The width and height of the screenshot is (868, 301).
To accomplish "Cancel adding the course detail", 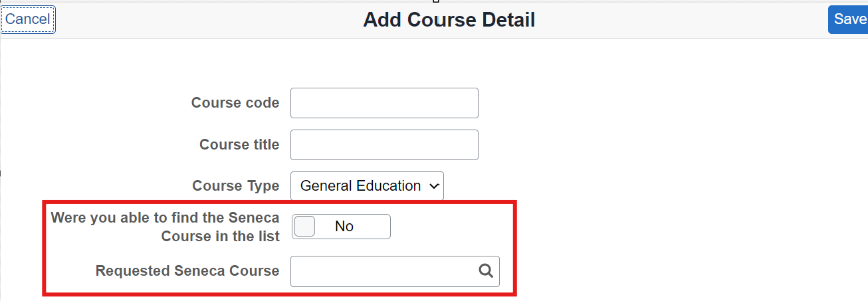I will (x=28, y=19).
